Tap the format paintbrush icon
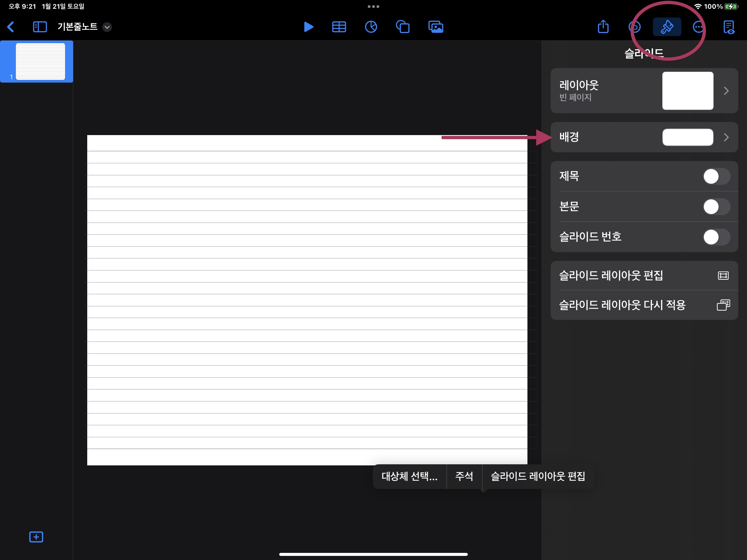The height and width of the screenshot is (560, 747). click(667, 27)
